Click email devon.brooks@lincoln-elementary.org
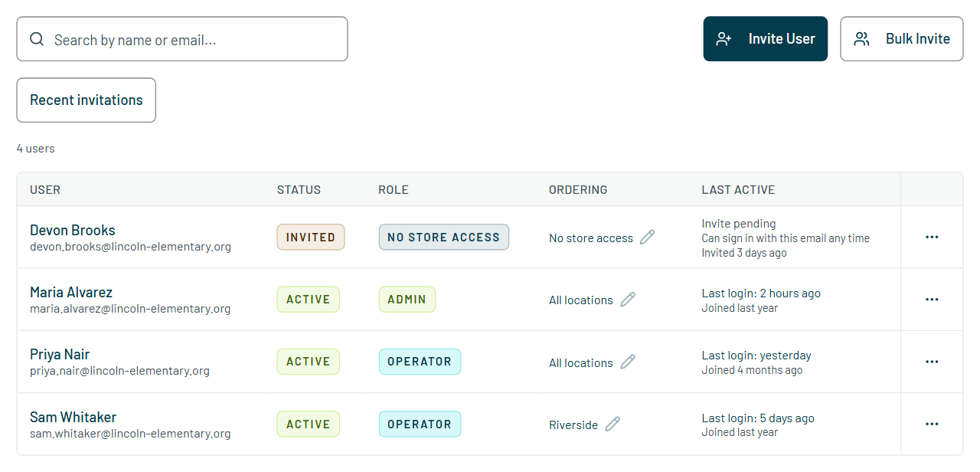 [x=130, y=247]
